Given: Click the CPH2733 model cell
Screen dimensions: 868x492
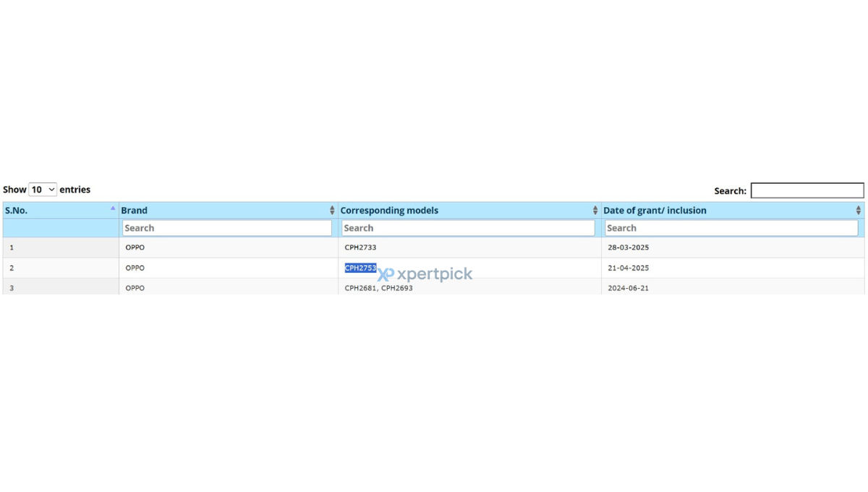Looking at the screenshot, I should pyautogui.click(x=360, y=247).
